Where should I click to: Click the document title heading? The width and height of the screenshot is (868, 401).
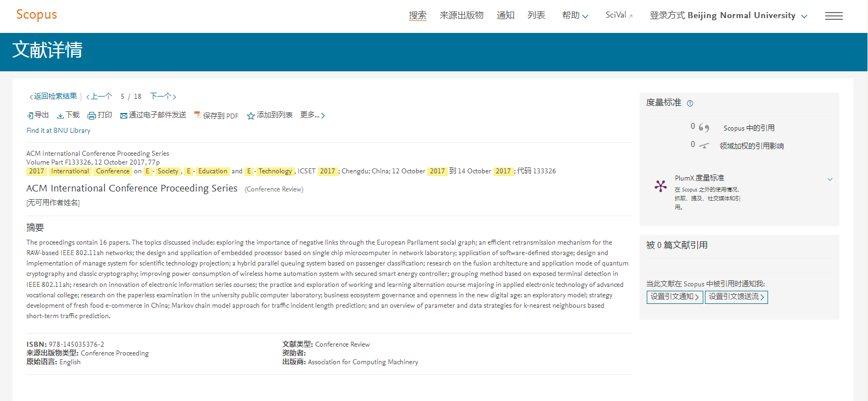(132, 188)
